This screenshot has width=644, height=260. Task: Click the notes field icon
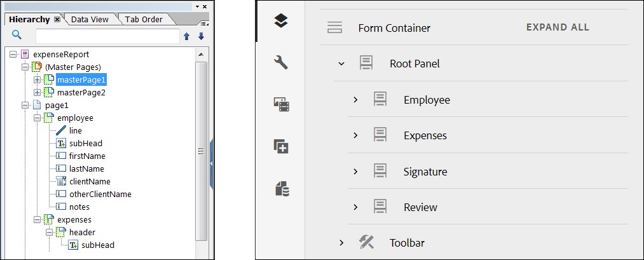[x=61, y=207]
